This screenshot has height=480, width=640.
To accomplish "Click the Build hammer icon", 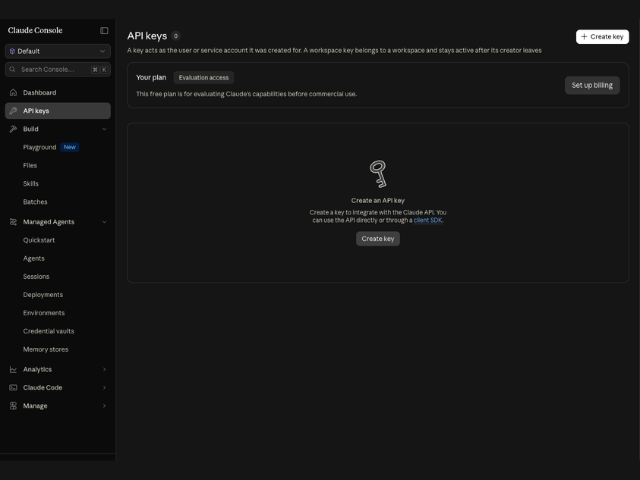I will [13, 129].
